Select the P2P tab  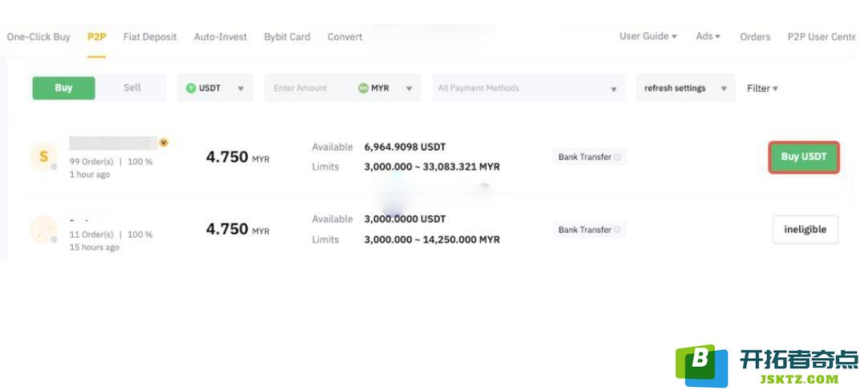tap(96, 37)
